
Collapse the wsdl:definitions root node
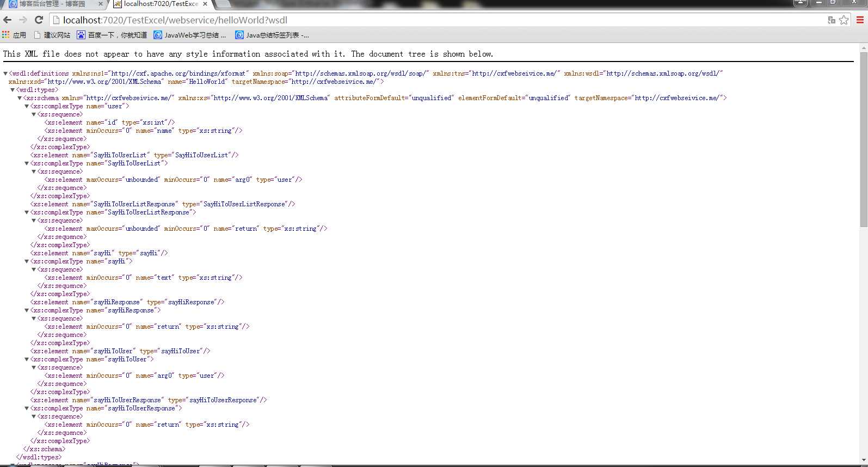point(5,73)
